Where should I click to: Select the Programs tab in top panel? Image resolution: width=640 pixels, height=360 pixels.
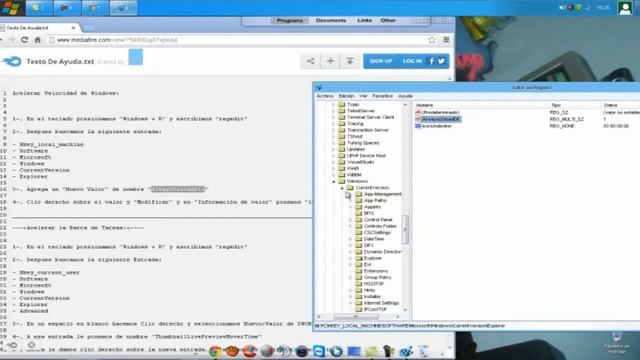(x=290, y=20)
